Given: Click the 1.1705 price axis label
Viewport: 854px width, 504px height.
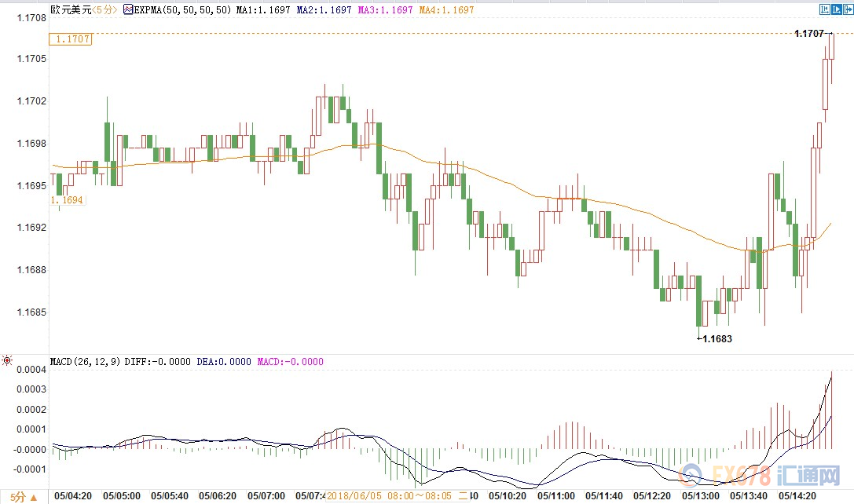Looking at the screenshot, I should click(x=31, y=59).
